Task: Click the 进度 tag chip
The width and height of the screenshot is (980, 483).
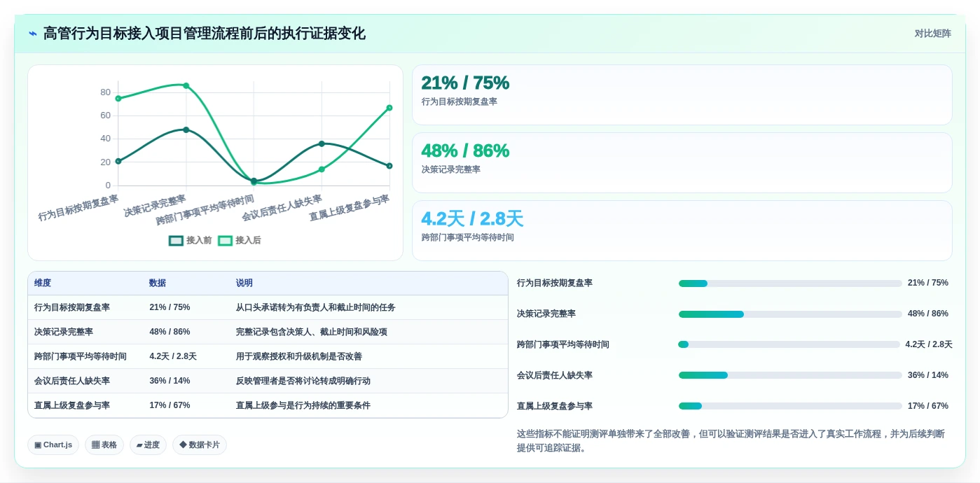Action: 148,444
